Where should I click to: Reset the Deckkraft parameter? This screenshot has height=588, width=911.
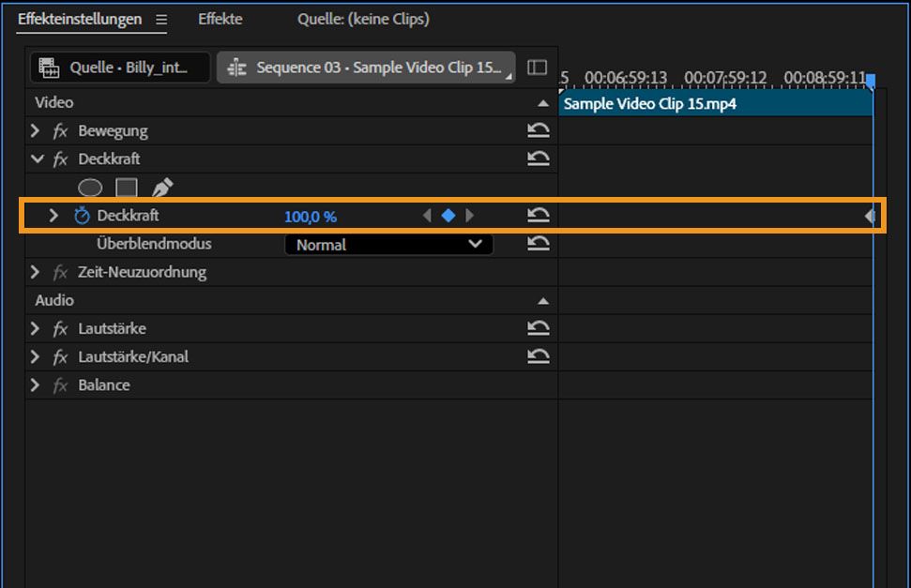tap(539, 215)
